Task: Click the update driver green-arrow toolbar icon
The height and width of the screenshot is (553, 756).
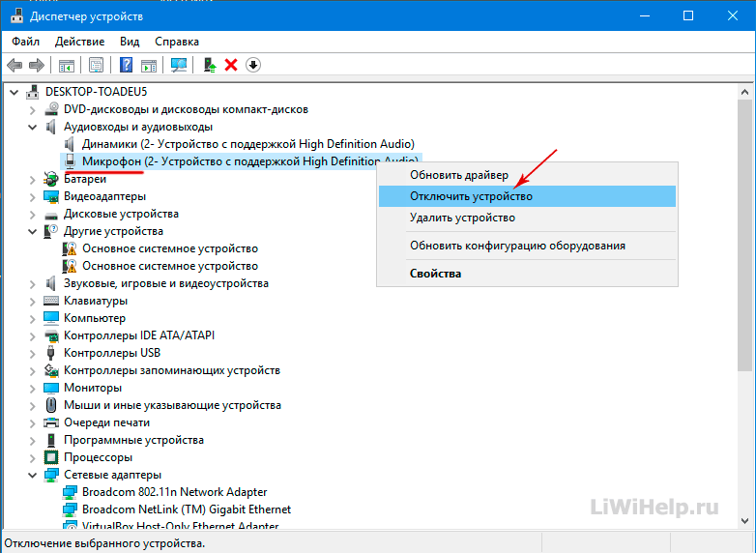Action: click(x=209, y=65)
